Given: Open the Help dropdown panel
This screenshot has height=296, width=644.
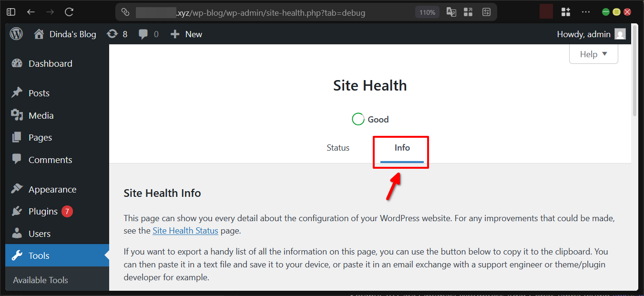Looking at the screenshot, I should [x=593, y=54].
